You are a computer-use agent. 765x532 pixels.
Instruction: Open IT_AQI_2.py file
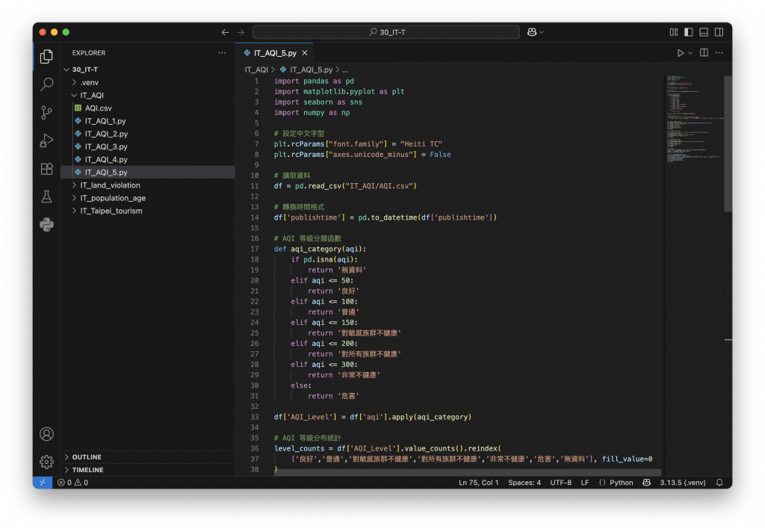pyautogui.click(x=148, y=134)
